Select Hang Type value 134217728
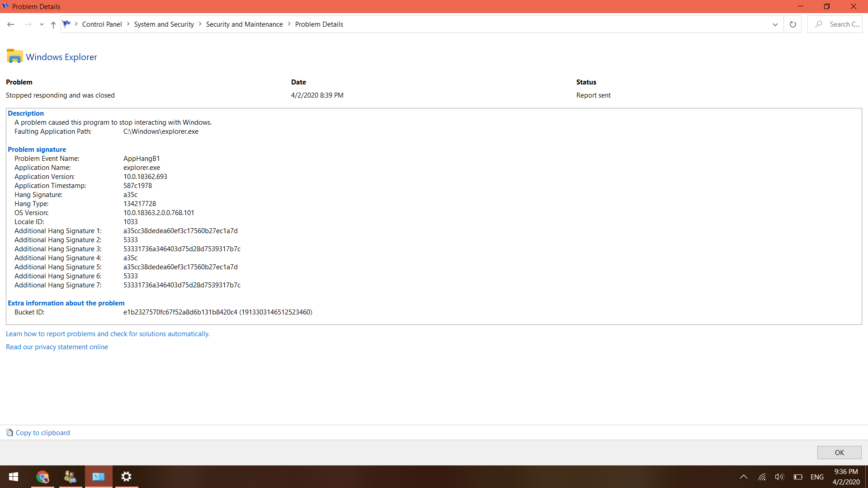868x488 pixels. point(140,204)
